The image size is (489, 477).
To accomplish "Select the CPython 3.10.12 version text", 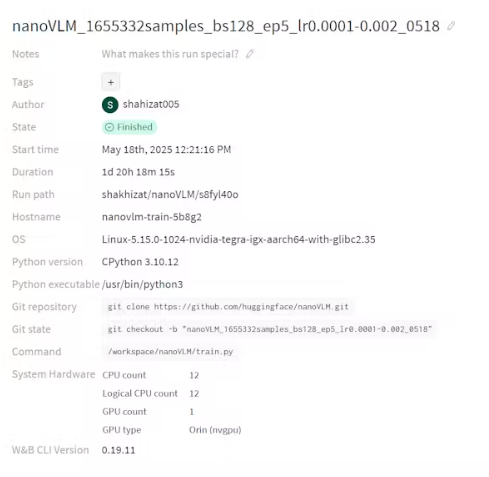I will point(140,262).
